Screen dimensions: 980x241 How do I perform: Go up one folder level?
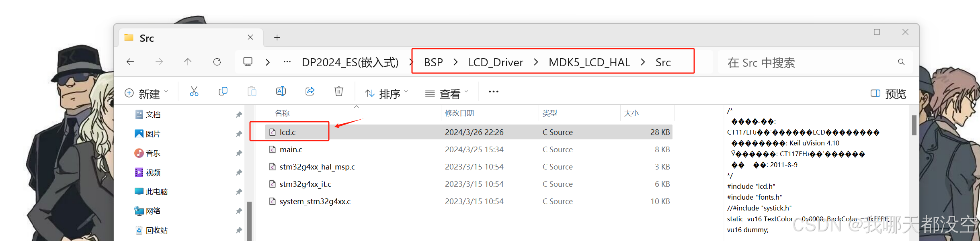point(188,62)
